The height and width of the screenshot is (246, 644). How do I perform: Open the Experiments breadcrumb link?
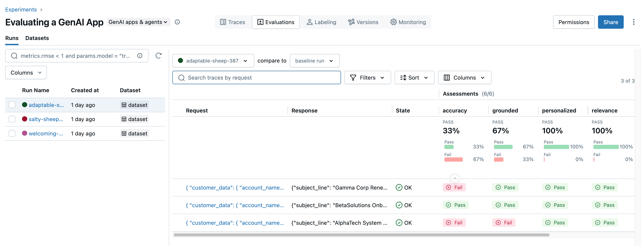(x=21, y=10)
